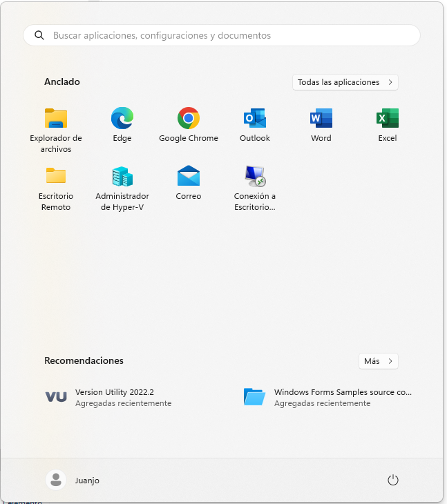Focus the Buscar aplicaciones search field

tap(221, 35)
